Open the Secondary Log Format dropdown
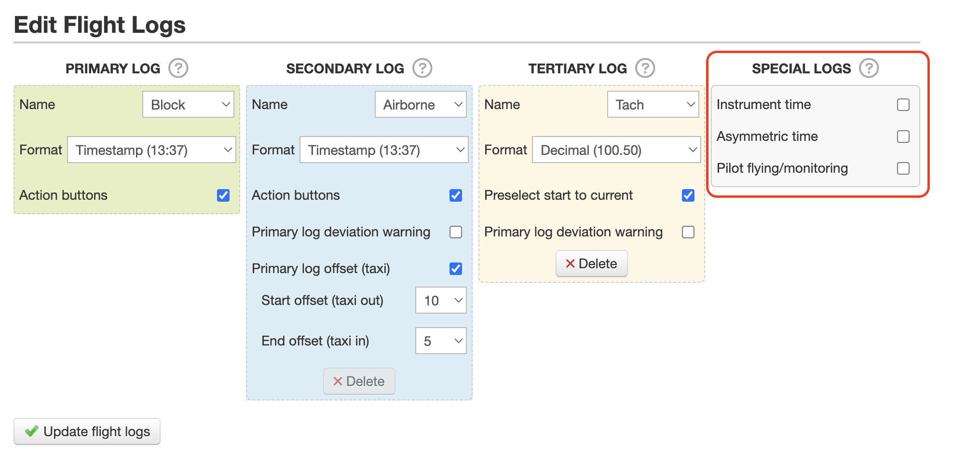Viewport: 980px width, 468px height. pos(383,150)
